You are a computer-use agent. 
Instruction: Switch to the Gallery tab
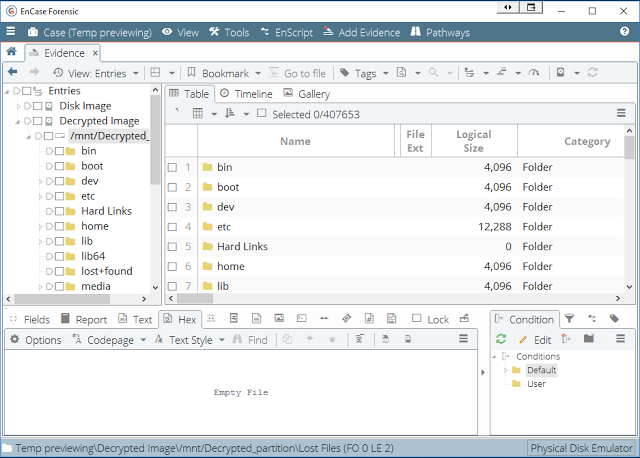click(x=307, y=94)
